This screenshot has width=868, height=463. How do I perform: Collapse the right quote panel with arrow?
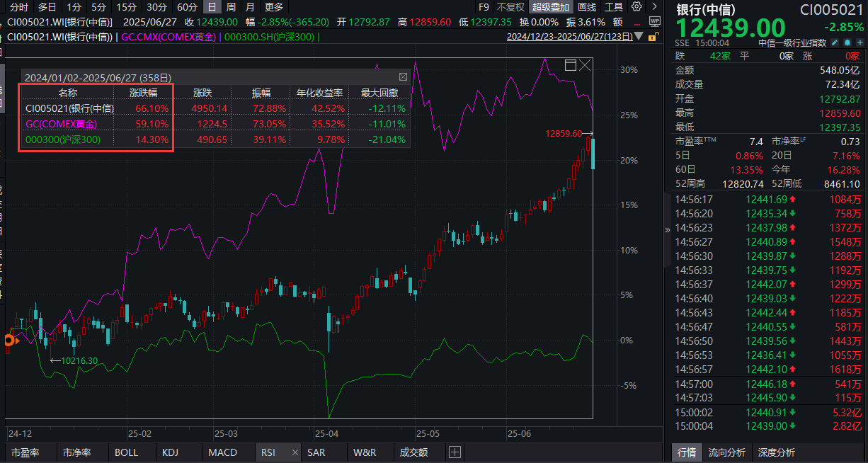coord(667,229)
